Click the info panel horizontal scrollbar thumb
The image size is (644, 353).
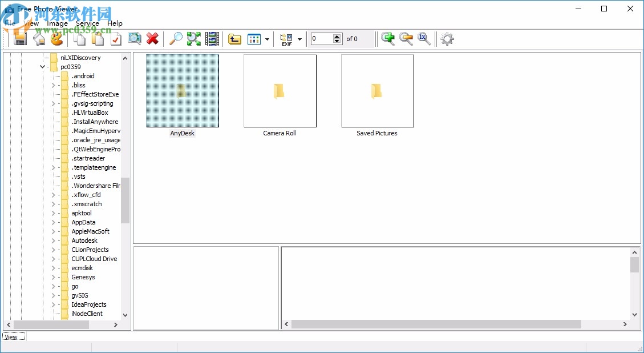436,324
